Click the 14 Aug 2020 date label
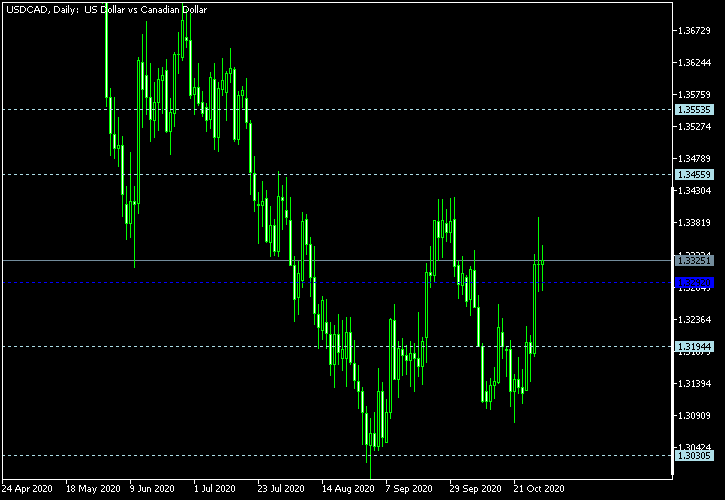Viewport: 725px width, 500px height. [x=348, y=488]
